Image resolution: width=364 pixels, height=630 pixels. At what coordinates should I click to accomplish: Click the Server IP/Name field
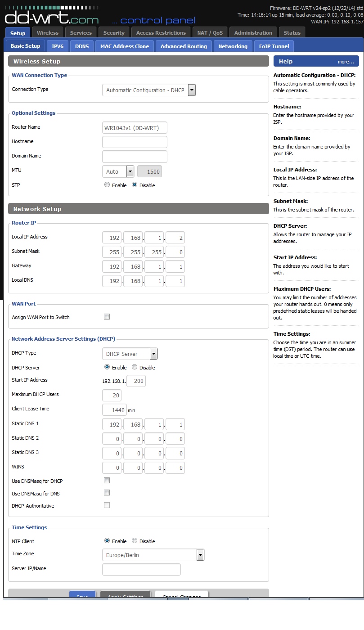click(x=141, y=569)
